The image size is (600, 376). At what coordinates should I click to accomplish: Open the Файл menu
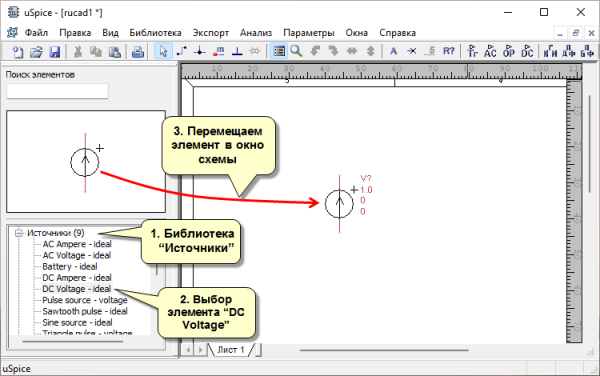pos(36,33)
